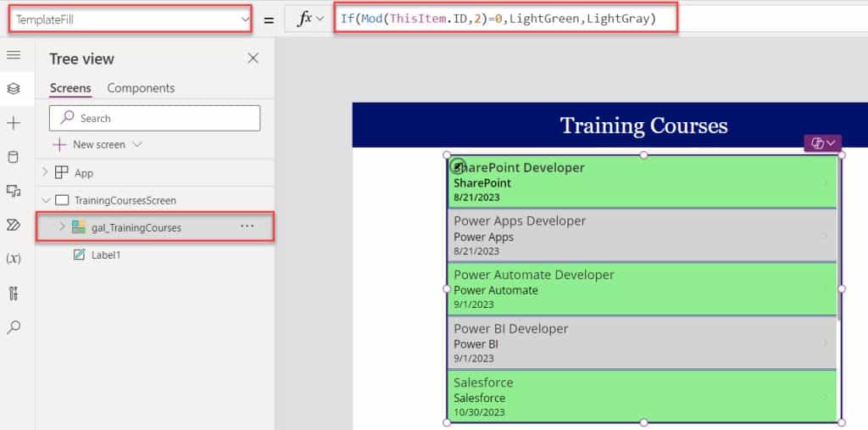Click the Label1 control icon
Viewport: 868px width, 430px height.
pos(80,255)
